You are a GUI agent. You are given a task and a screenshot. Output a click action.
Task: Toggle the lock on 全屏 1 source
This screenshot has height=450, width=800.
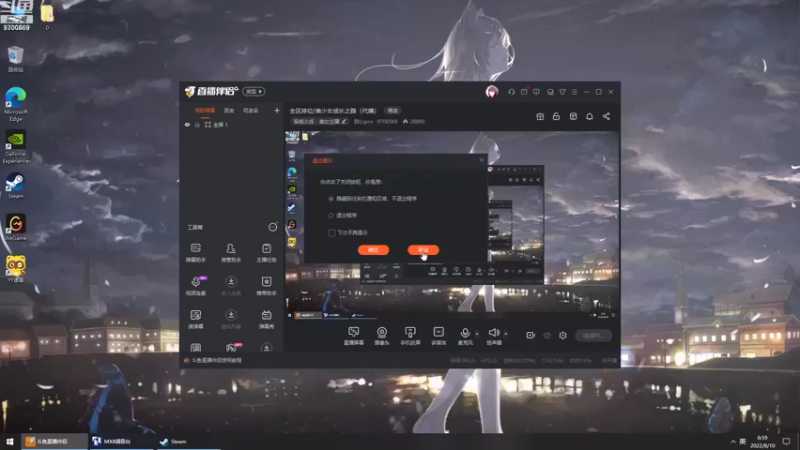point(197,124)
